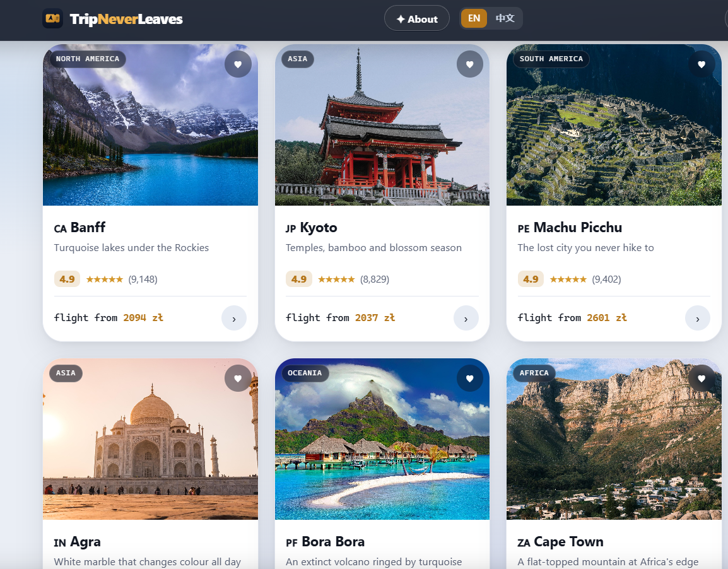This screenshot has width=728, height=569.
Task: Click Kyoto's 4.9 rating badge
Action: coord(298,279)
